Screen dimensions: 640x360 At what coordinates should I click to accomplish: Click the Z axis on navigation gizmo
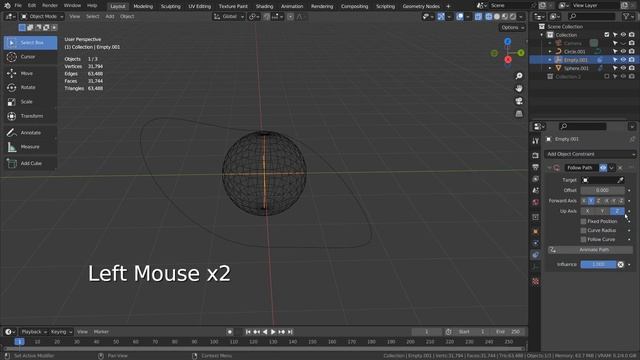click(508, 42)
